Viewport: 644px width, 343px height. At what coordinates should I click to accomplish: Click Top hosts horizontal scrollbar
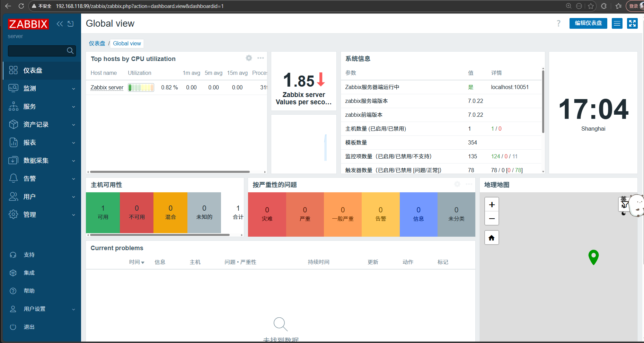[170, 172]
